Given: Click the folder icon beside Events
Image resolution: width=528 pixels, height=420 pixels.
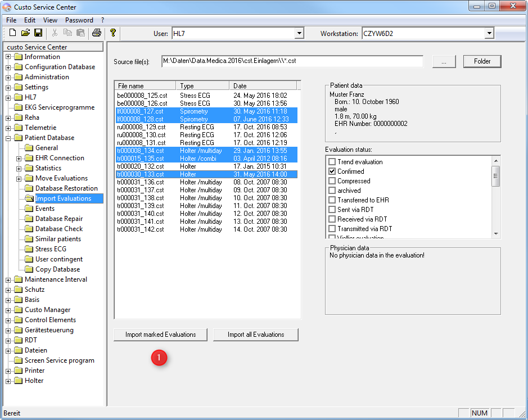Looking at the screenshot, I should (29, 209).
